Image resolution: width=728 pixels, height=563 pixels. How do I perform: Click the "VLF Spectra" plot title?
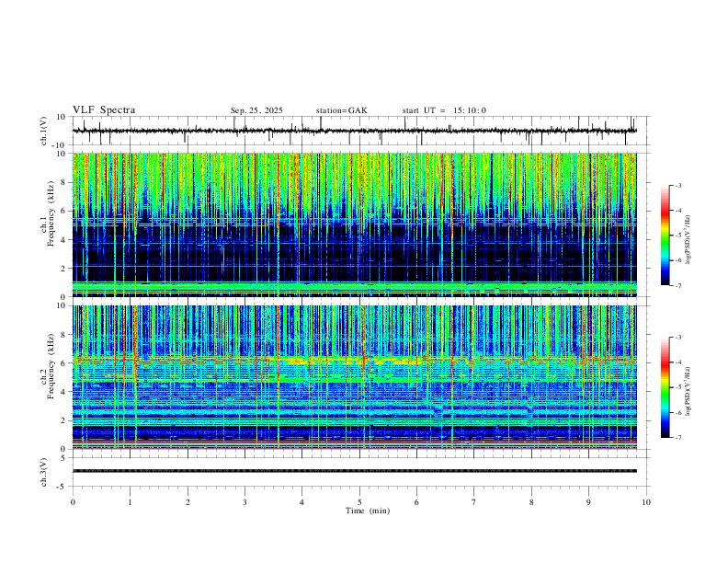pyautogui.click(x=104, y=110)
